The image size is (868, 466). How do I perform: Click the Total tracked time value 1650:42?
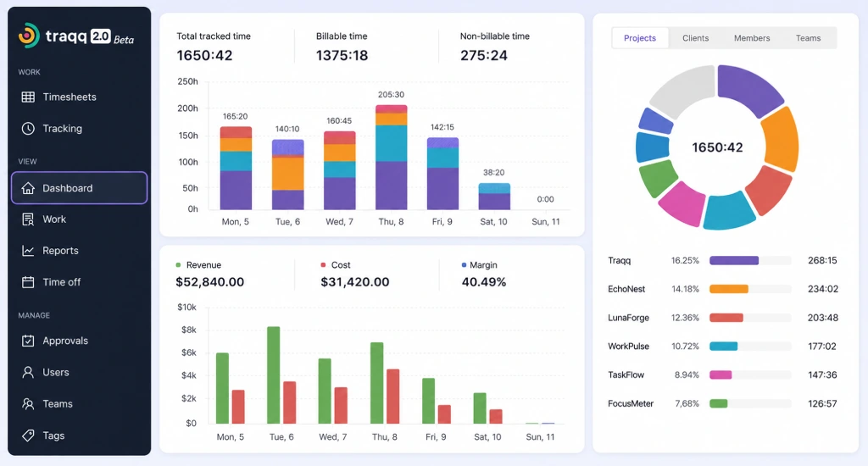click(x=204, y=55)
